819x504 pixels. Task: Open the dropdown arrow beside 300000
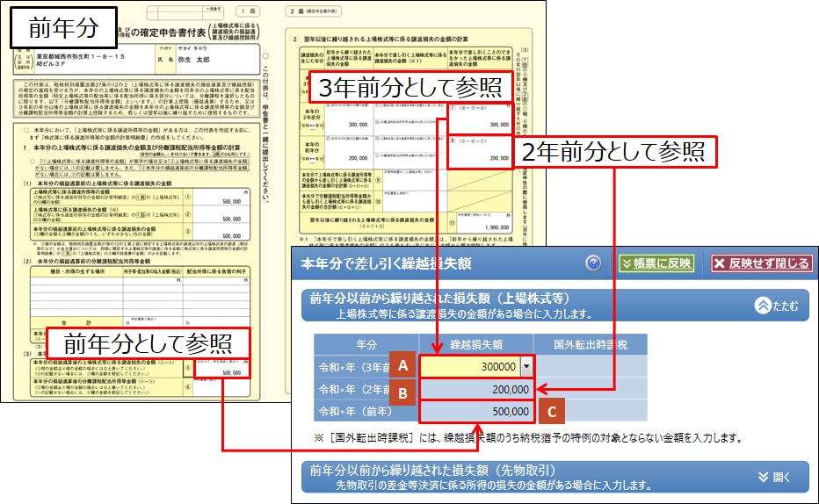pyautogui.click(x=526, y=366)
